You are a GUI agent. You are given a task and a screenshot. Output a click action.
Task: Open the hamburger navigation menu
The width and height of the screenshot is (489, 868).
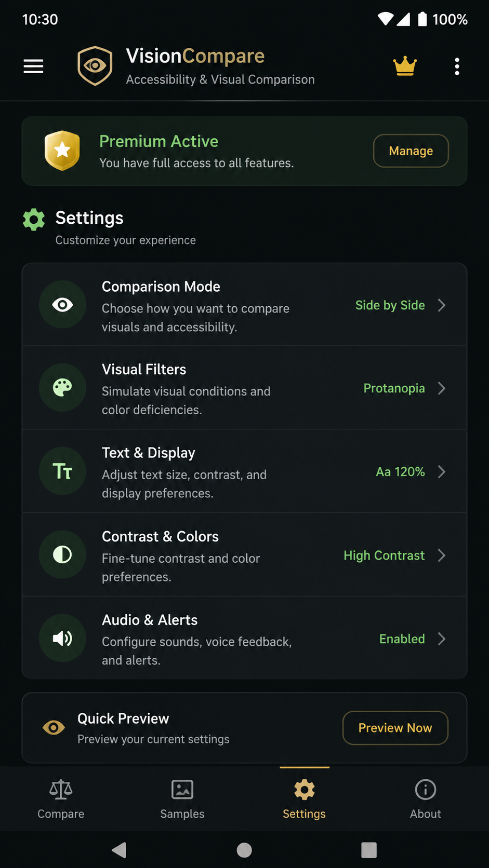pyautogui.click(x=33, y=66)
